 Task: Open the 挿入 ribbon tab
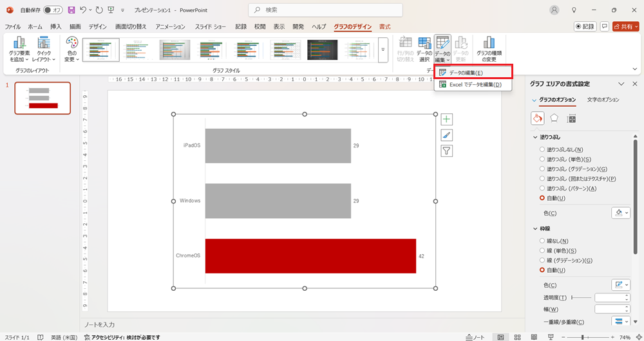tap(56, 26)
